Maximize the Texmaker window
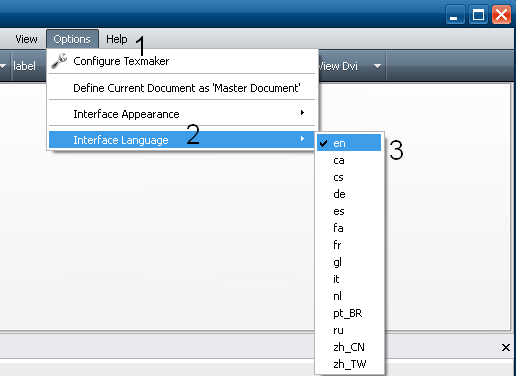 pos(478,15)
